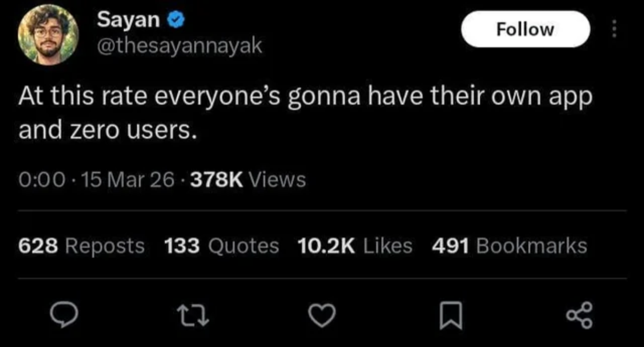644x347 pixels.
Task: Click the reply speech bubble icon
Action: [63, 316]
